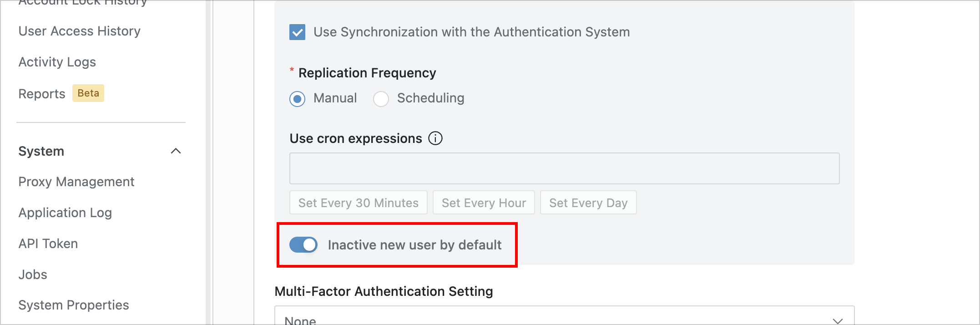Click the Beta badge beside Reports
The width and height of the screenshot is (980, 325).
[88, 93]
